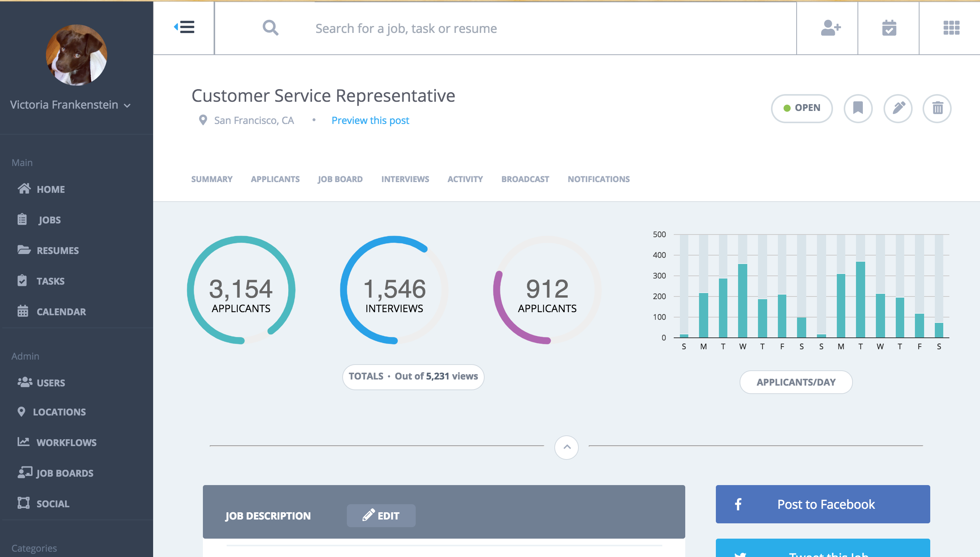
Task: Open the APPLICANTS/DAY chart selector
Action: click(x=796, y=382)
